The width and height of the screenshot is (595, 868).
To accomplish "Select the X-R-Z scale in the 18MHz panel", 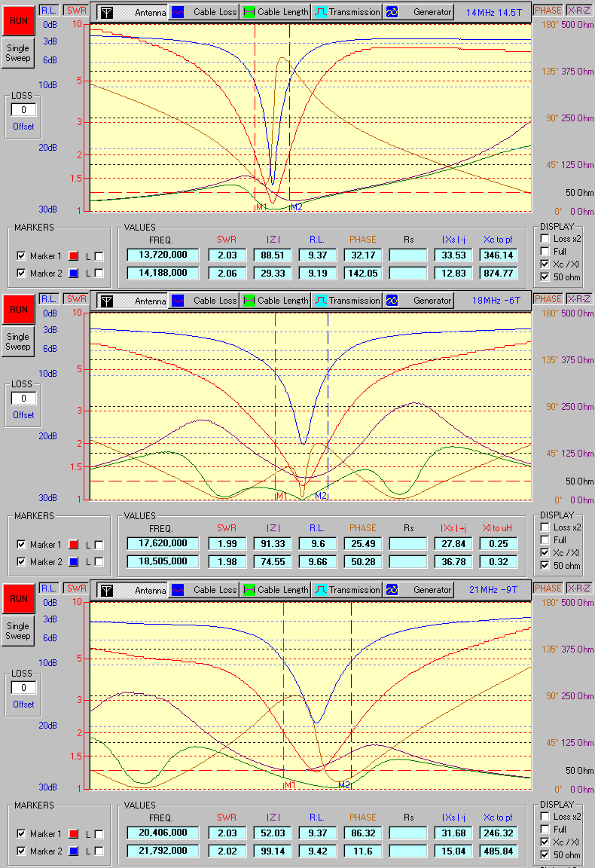I will tap(578, 299).
